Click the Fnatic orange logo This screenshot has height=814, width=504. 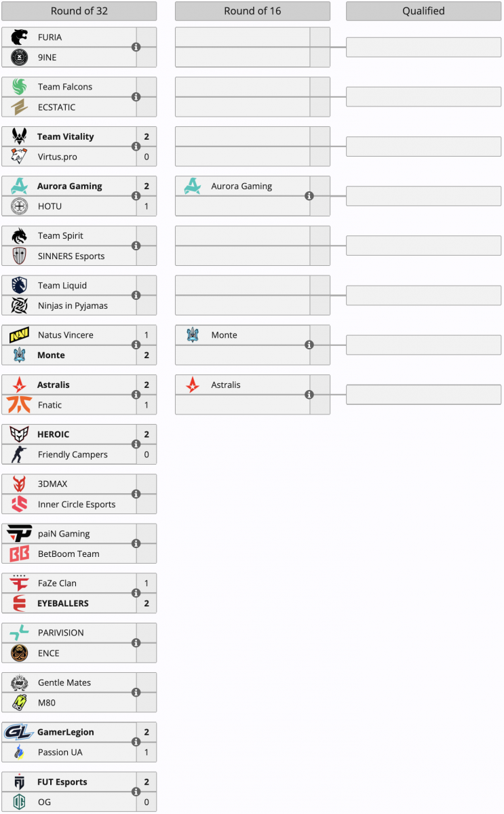[x=19, y=405]
